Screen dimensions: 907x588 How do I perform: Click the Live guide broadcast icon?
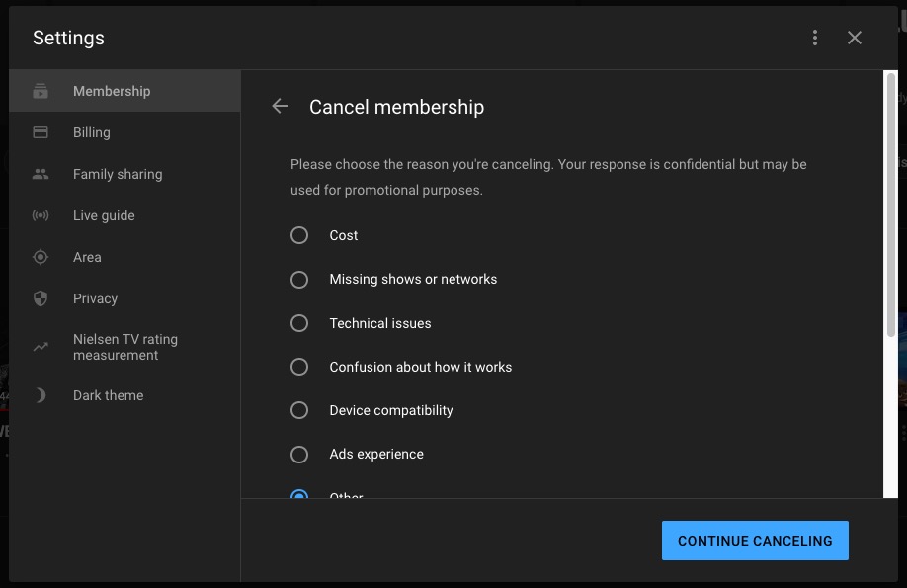pyautogui.click(x=41, y=215)
